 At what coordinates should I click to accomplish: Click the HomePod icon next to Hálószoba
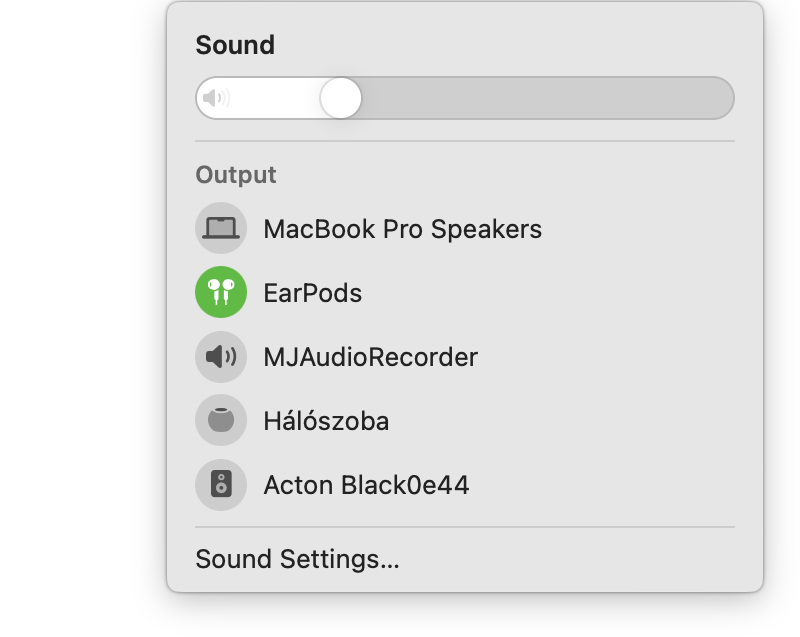pyautogui.click(x=221, y=421)
